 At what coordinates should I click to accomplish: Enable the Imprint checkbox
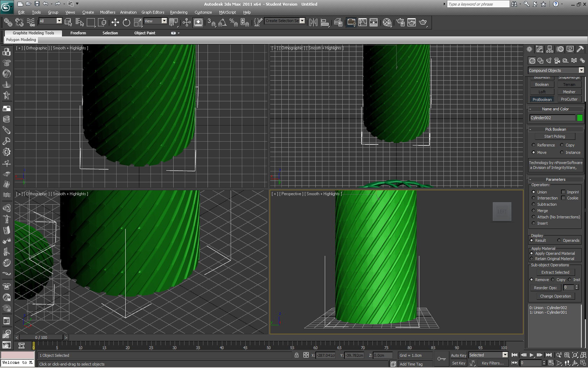click(x=563, y=192)
